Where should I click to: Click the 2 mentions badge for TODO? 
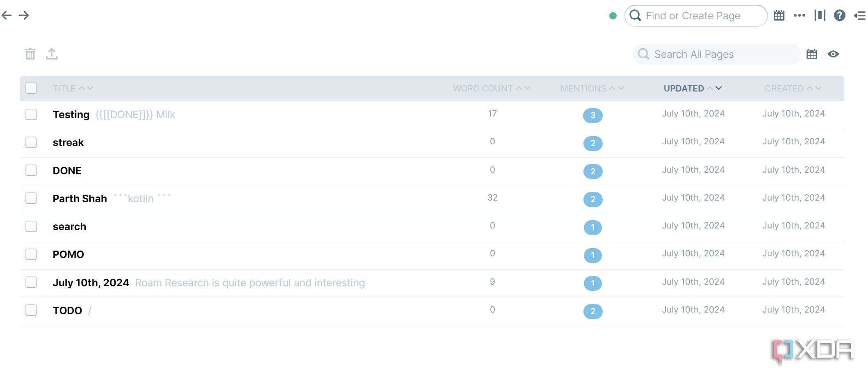click(x=592, y=311)
